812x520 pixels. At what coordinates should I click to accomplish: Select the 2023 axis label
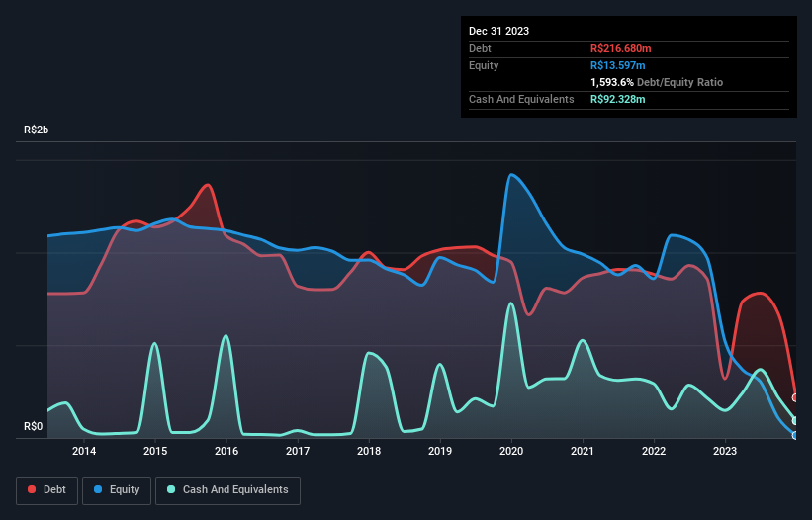(725, 451)
